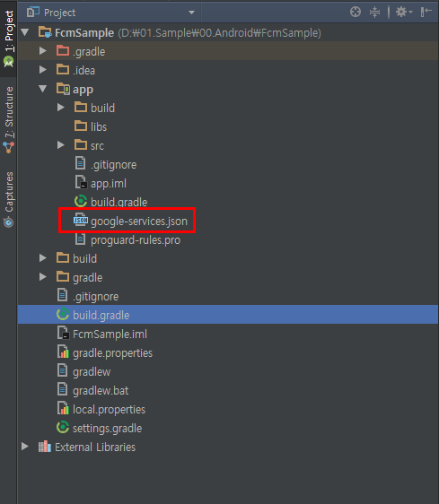
Task: Click the app .gitignore file icon
Action: [x=80, y=163]
